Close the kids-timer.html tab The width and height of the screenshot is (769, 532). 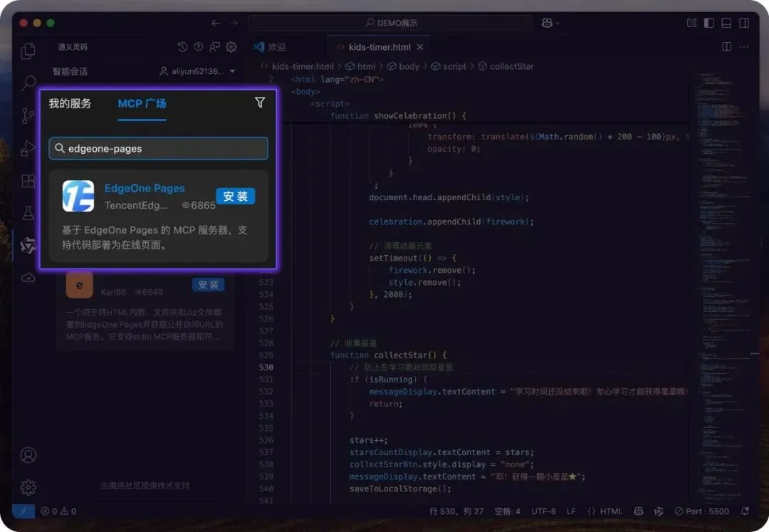(420, 47)
